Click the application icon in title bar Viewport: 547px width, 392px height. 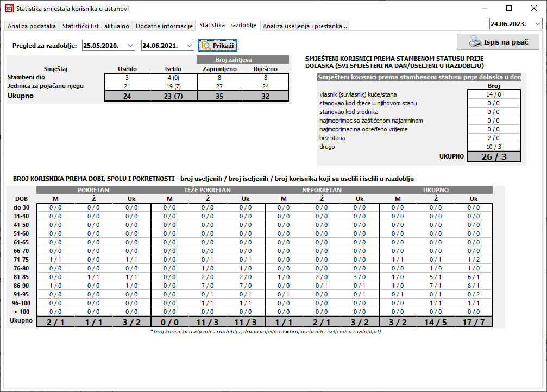[9, 9]
